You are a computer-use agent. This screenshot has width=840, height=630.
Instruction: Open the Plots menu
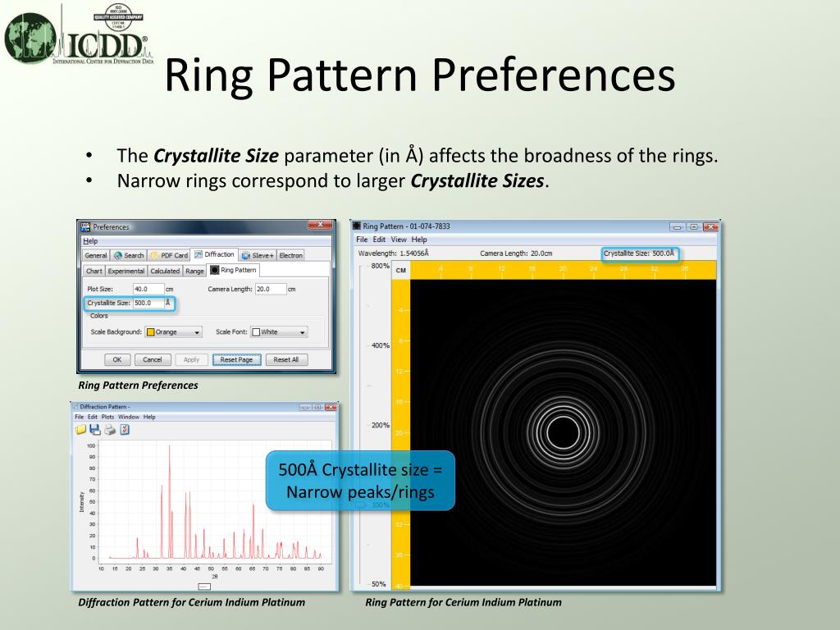point(107,417)
